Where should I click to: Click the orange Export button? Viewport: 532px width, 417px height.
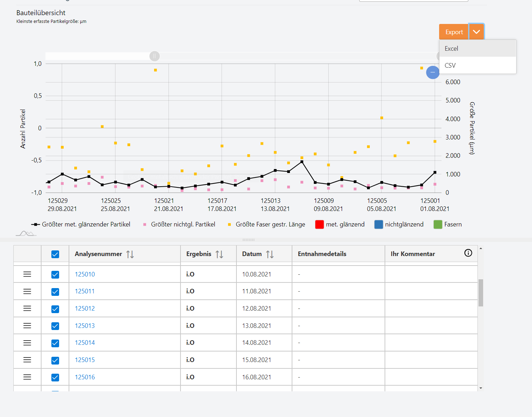454,32
